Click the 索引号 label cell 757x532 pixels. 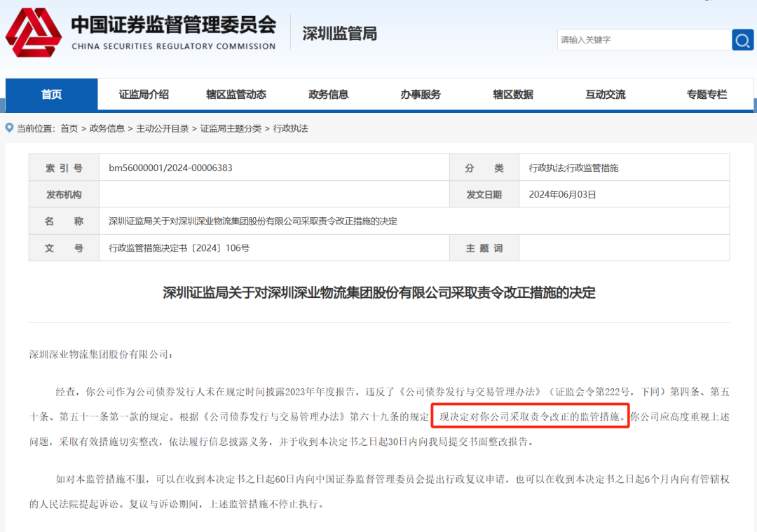64,168
